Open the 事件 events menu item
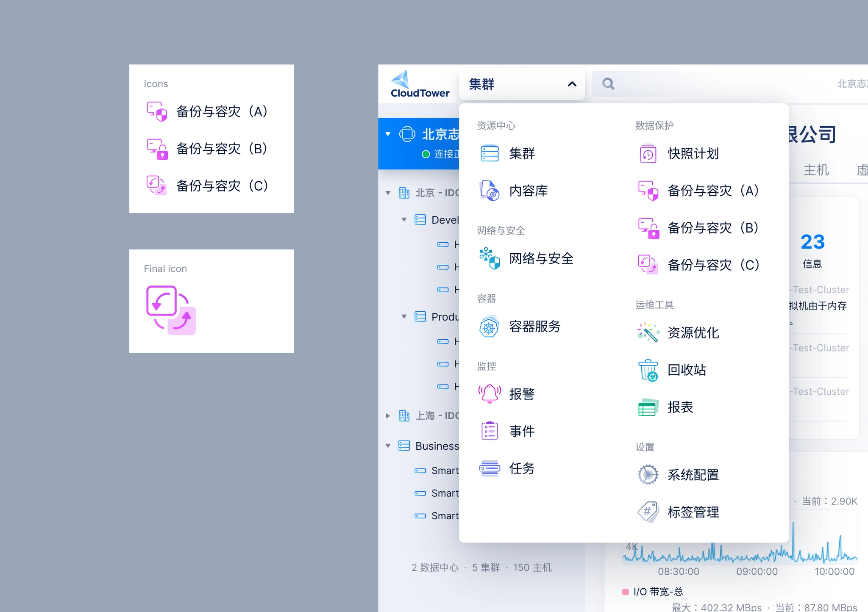The image size is (868, 612). click(x=521, y=431)
